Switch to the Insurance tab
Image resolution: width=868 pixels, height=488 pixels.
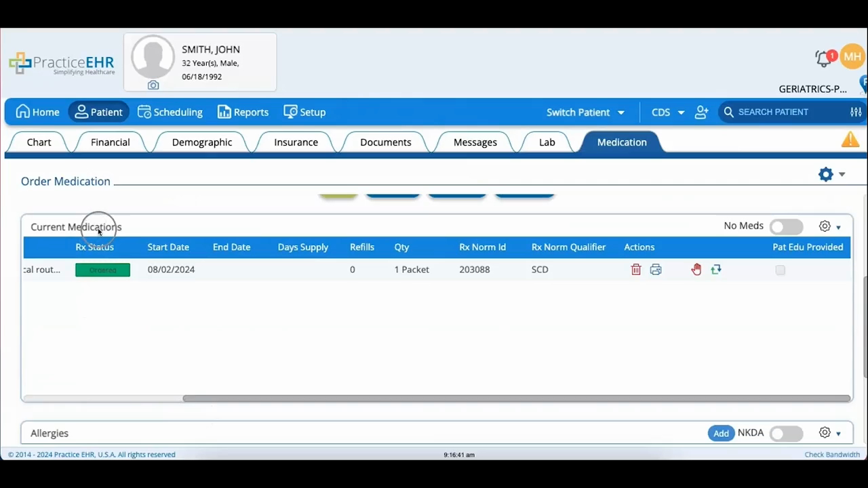click(x=296, y=142)
